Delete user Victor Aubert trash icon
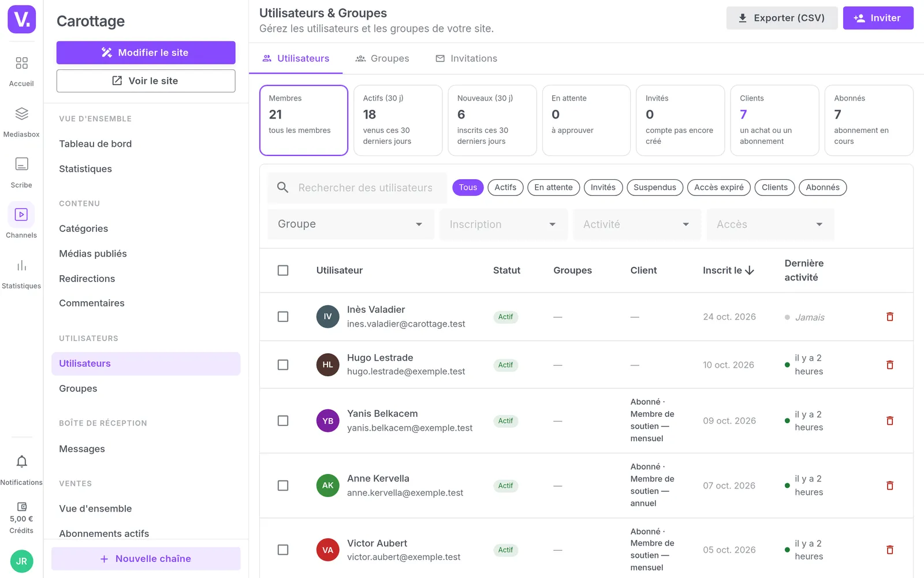This screenshot has height=578, width=924. point(890,550)
